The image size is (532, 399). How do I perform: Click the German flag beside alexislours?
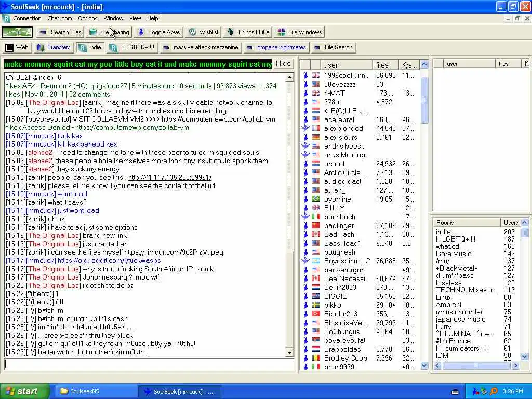(316, 137)
